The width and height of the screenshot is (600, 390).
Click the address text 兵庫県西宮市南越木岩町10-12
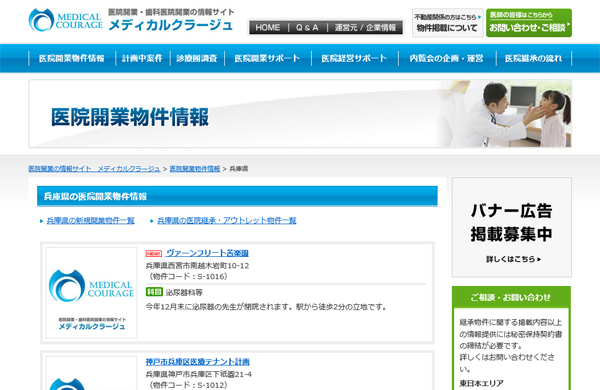197,266
